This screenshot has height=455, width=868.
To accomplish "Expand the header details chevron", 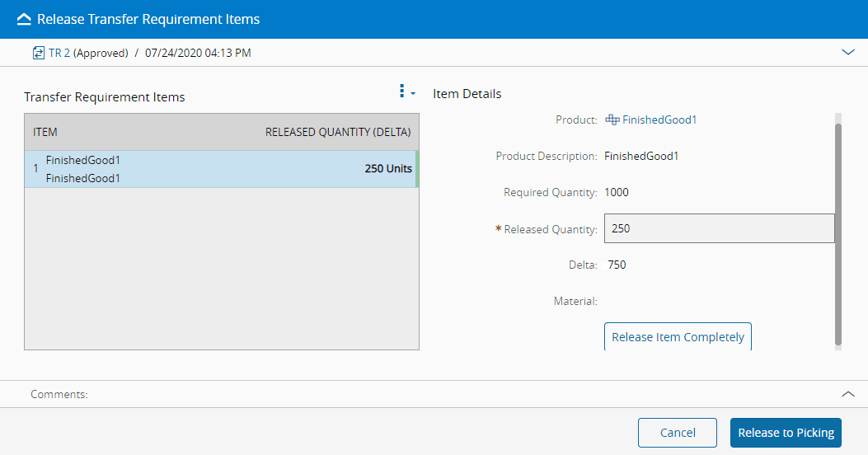I will click(x=848, y=52).
